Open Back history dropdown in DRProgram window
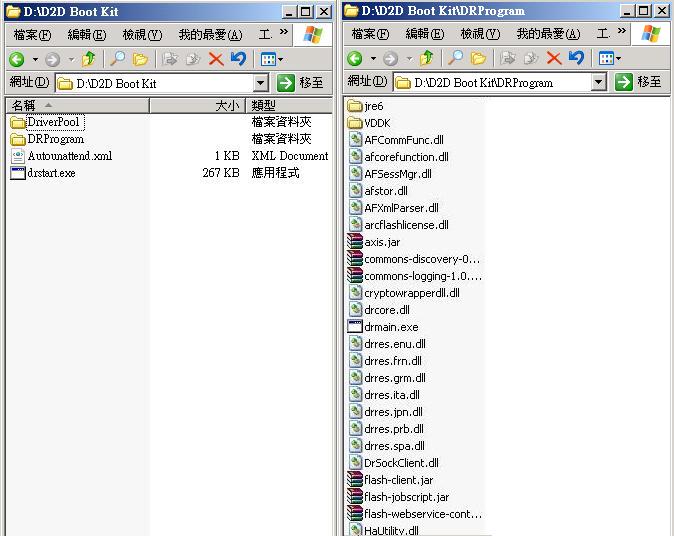The width and height of the screenshot is (674, 536). click(373, 58)
